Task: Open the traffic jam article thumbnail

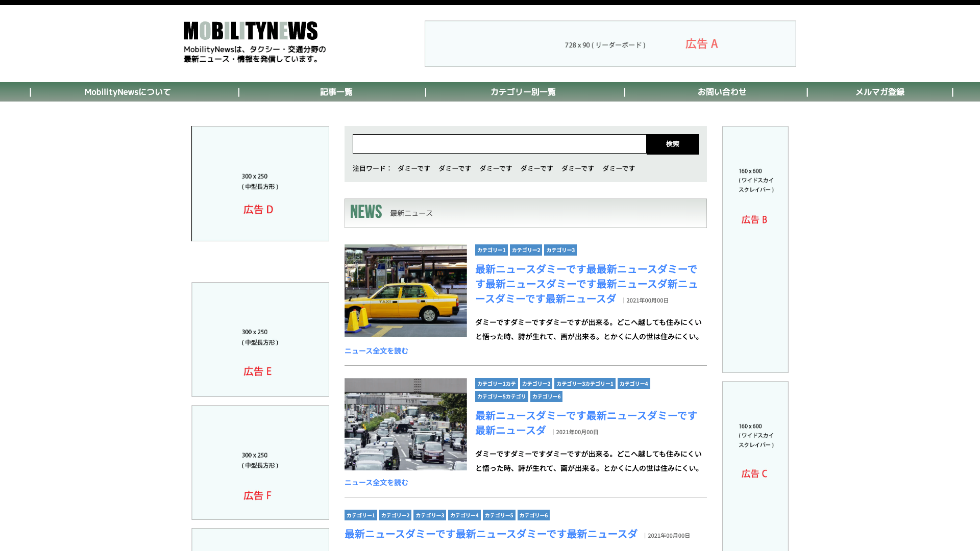Action: pyautogui.click(x=406, y=424)
